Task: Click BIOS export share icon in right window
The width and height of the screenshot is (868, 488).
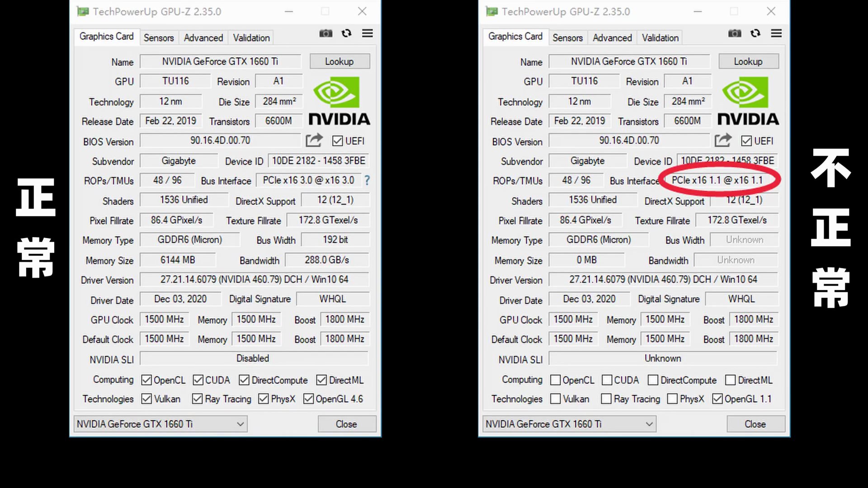Action: pyautogui.click(x=723, y=141)
